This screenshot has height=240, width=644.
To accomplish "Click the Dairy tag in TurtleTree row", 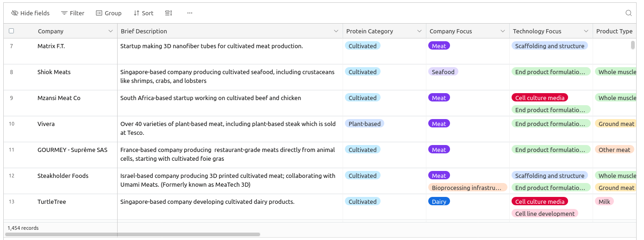I will pyautogui.click(x=439, y=202).
